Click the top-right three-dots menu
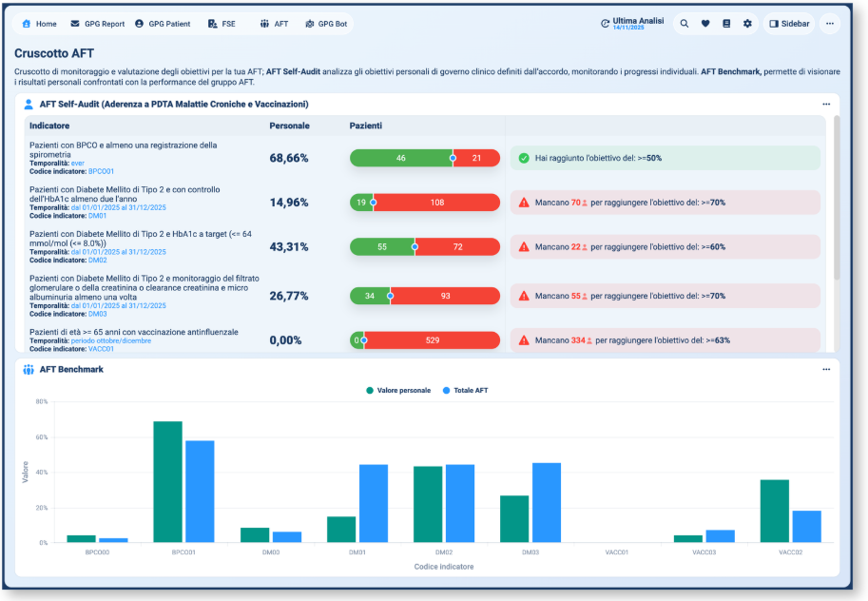 click(830, 24)
